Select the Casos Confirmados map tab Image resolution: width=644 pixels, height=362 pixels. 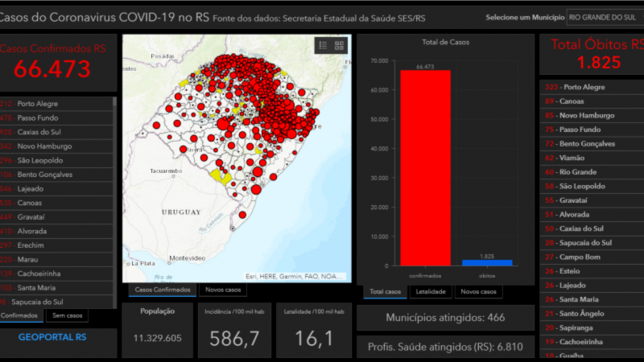[163, 290]
